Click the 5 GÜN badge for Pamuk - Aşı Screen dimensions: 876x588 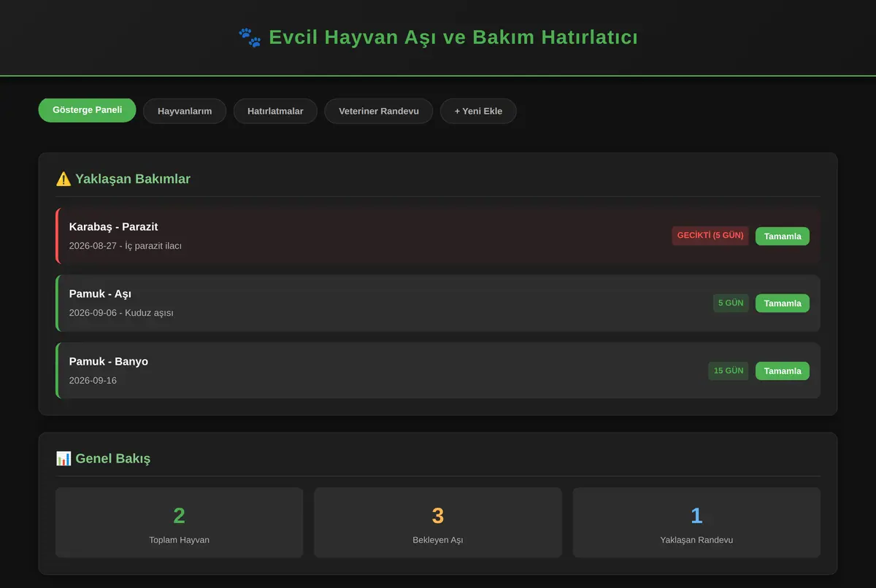click(731, 303)
